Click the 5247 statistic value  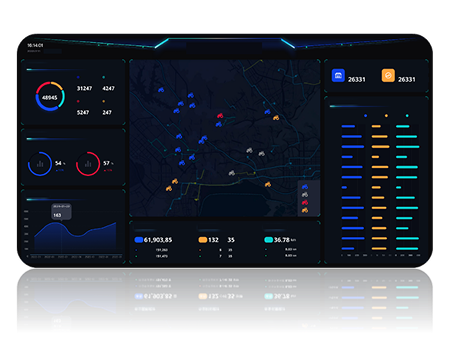(83, 112)
